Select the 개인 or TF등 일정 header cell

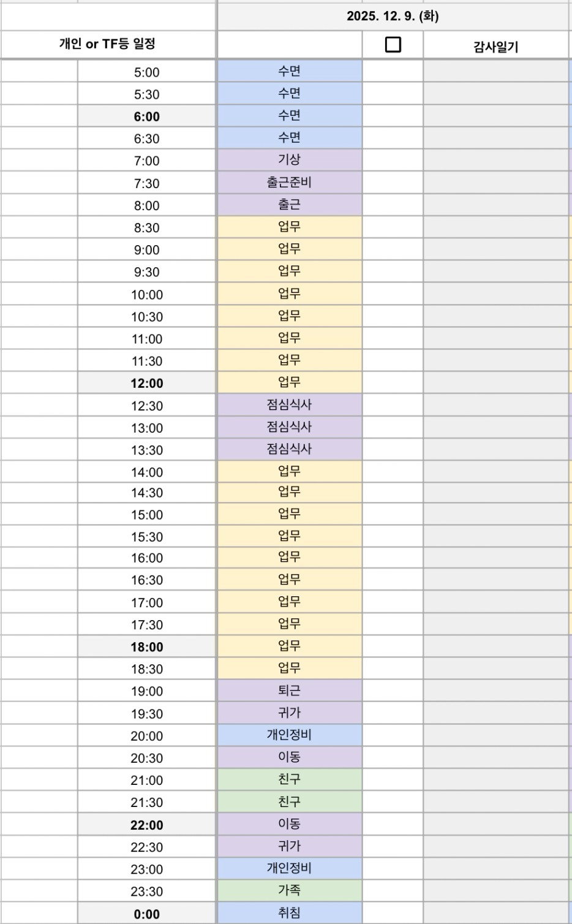point(108,44)
